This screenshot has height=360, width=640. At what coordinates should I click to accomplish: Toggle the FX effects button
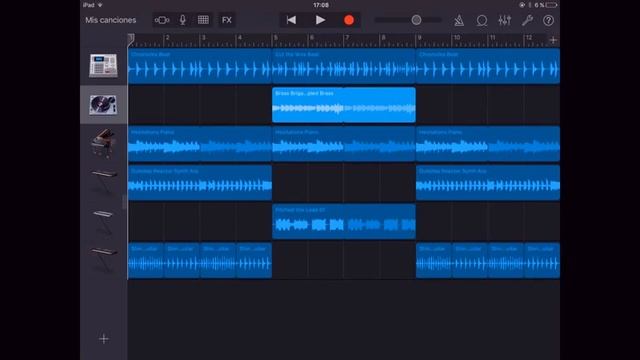click(x=227, y=20)
